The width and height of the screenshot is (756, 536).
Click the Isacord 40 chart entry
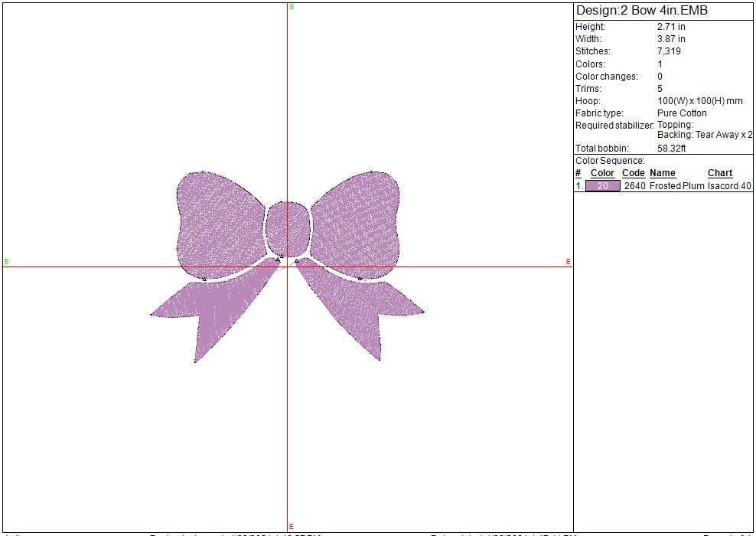tap(729, 186)
